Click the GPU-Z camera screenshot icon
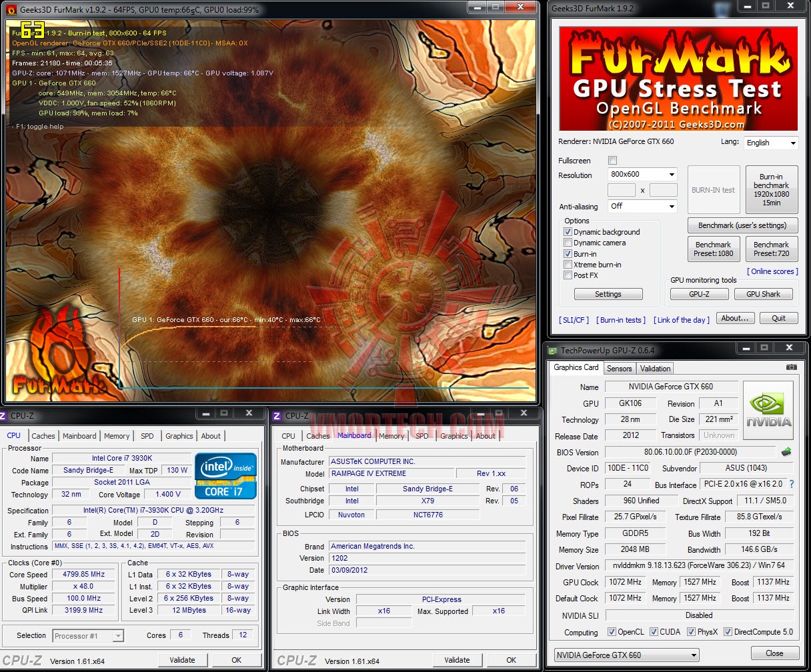 [x=791, y=367]
